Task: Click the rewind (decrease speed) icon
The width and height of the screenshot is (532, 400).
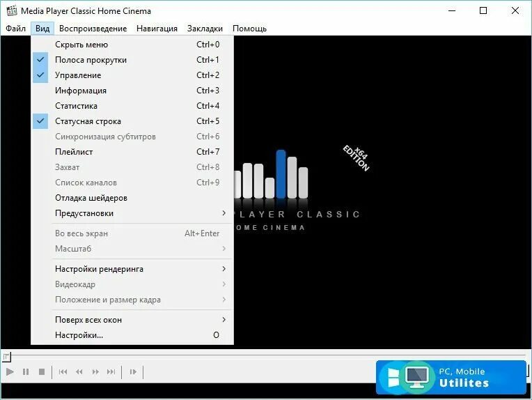Action: [79, 372]
